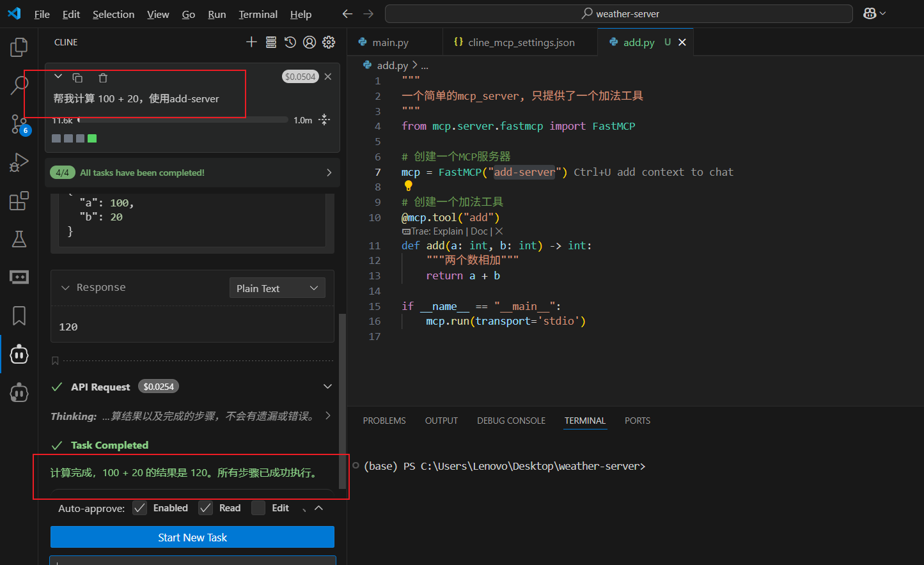Open the Terminal menu in menu bar
The height and width of the screenshot is (565, 924).
pyautogui.click(x=258, y=14)
